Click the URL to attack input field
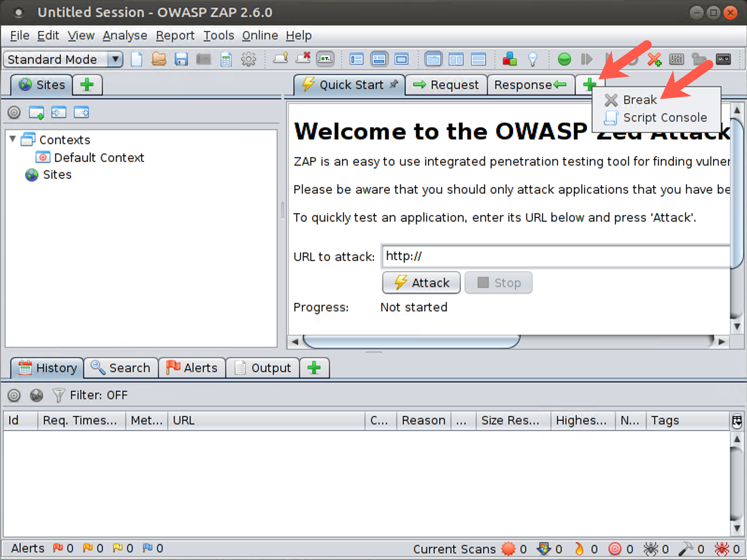The image size is (747, 560). 555,256
